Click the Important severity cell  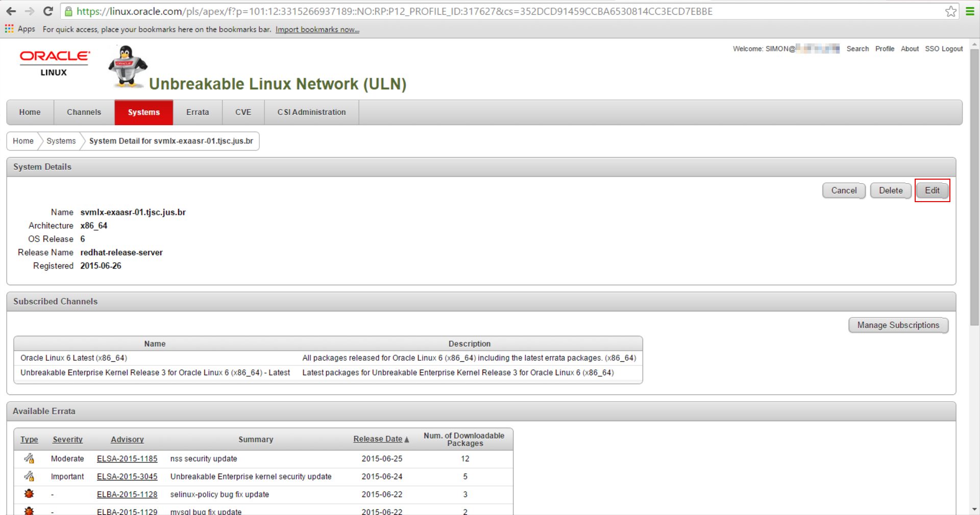click(x=67, y=477)
